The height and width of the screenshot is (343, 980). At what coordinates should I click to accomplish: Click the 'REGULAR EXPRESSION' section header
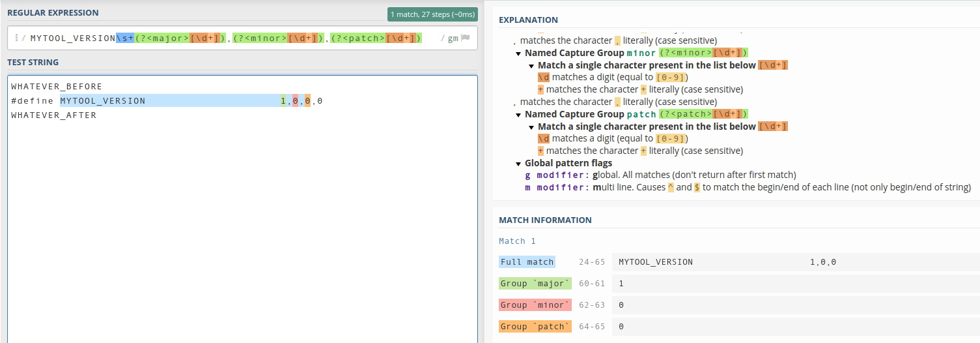53,13
